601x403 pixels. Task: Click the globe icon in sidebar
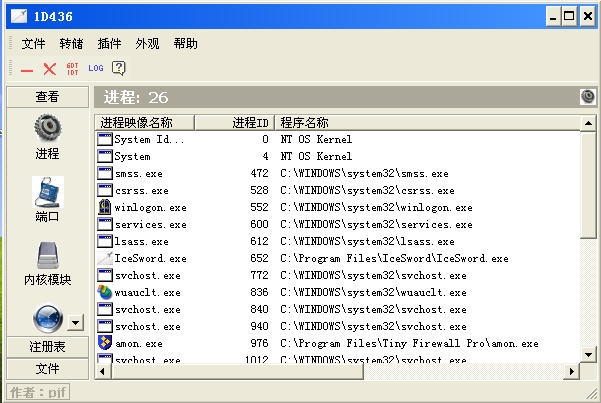coord(48,318)
